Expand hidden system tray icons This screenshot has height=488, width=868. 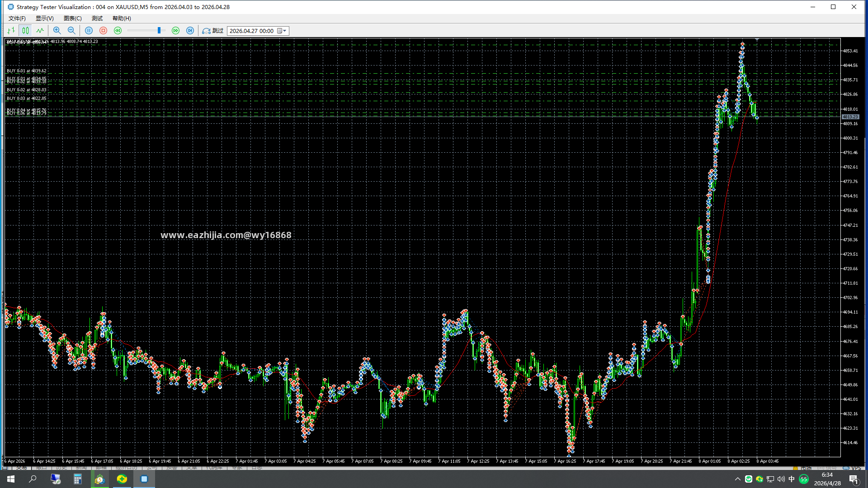tap(738, 479)
